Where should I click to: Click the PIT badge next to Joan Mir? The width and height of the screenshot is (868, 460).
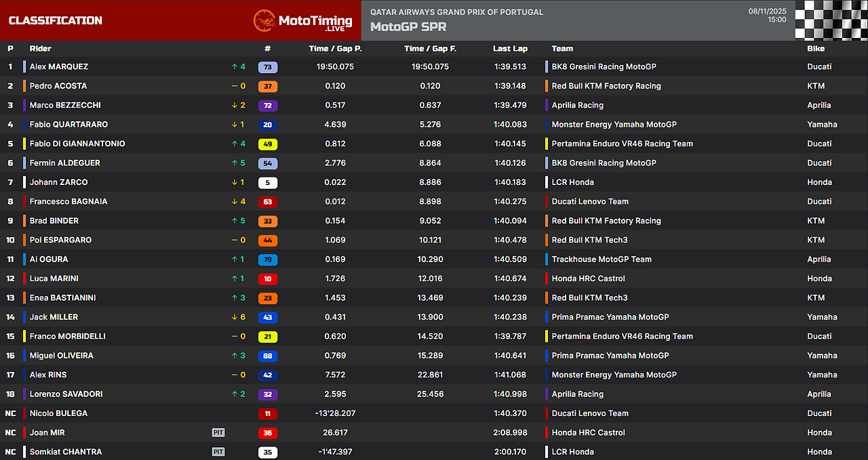(x=218, y=433)
